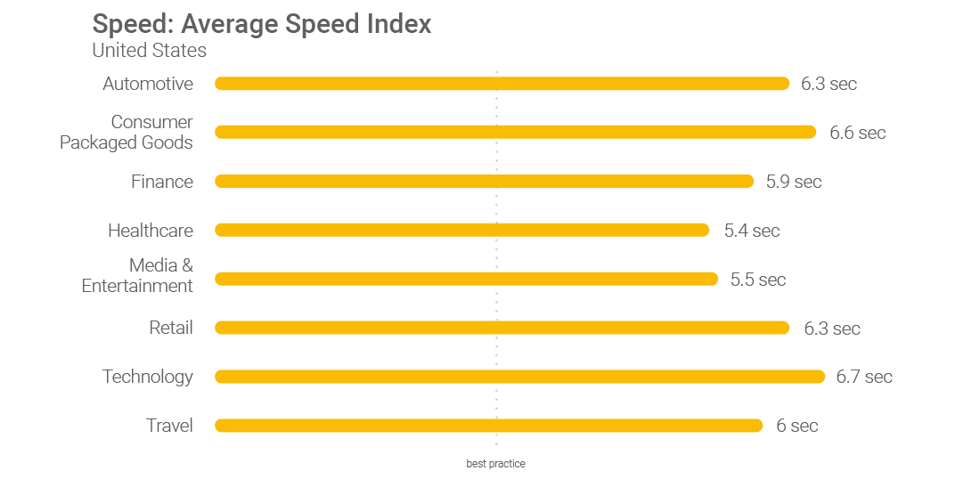
Task: Select the Travel bar
Action: 488,426
